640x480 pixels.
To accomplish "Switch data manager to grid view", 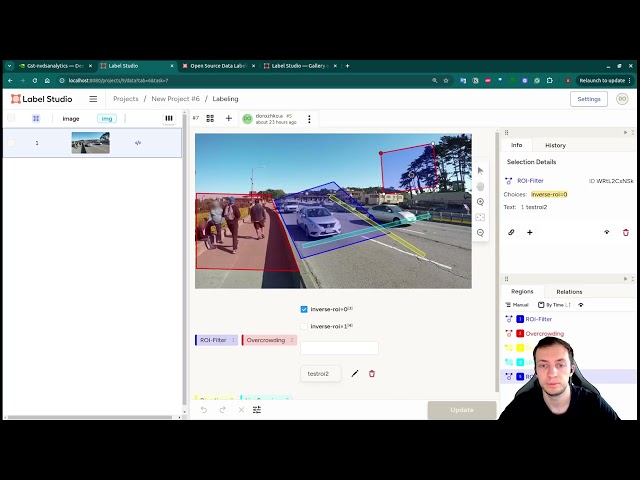I will pos(36,118).
